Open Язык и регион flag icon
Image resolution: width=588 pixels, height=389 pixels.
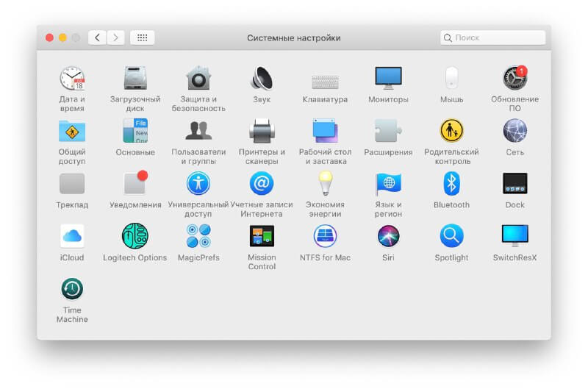(x=388, y=184)
